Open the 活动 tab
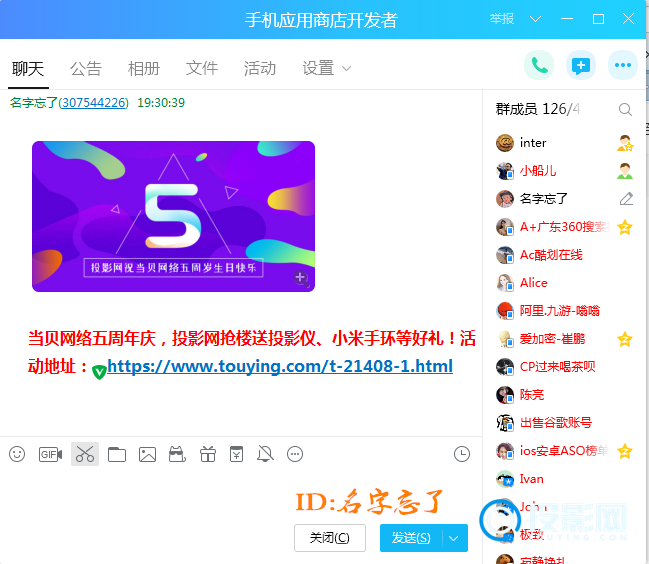Viewport: 649px width, 564px height. pyautogui.click(x=260, y=68)
